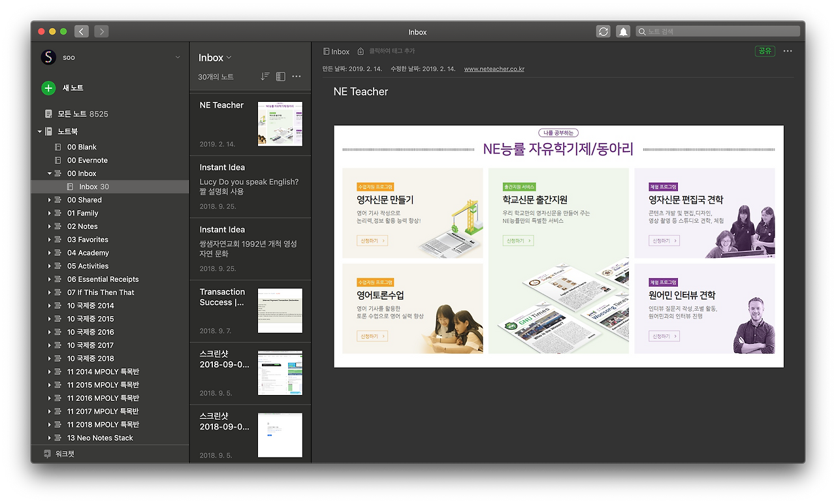Expand the 07 If This Then That stack
The width and height of the screenshot is (836, 504).
50,292
